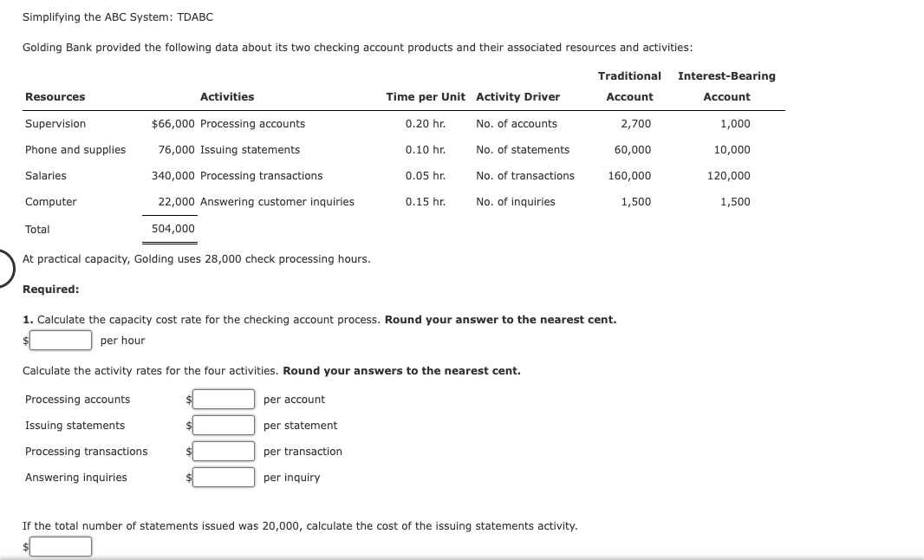Screen dimensions: 924x560
Task: Click the Time per Unit header
Action: click(424, 96)
